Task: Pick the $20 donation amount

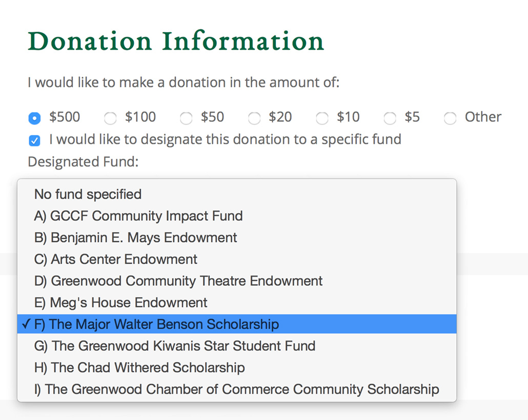Action: pos(254,118)
